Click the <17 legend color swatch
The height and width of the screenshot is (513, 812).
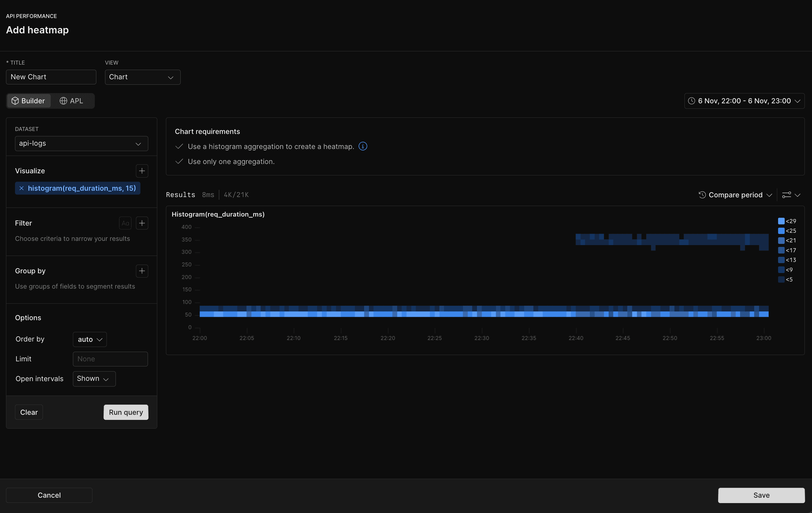pyautogui.click(x=781, y=250)
